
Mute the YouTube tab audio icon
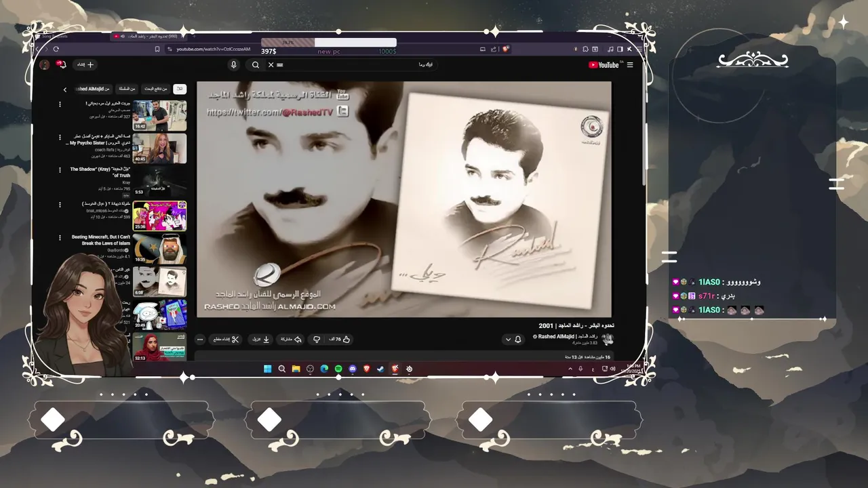[123, 36]
